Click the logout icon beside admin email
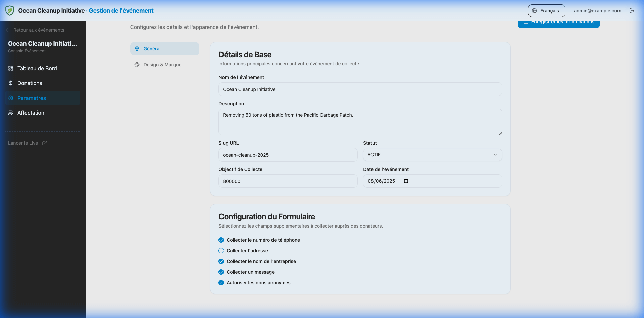 coord(632,11)
